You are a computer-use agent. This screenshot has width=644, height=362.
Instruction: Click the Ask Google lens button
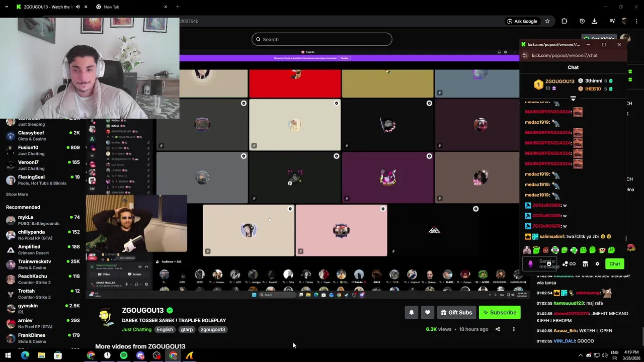522,21
